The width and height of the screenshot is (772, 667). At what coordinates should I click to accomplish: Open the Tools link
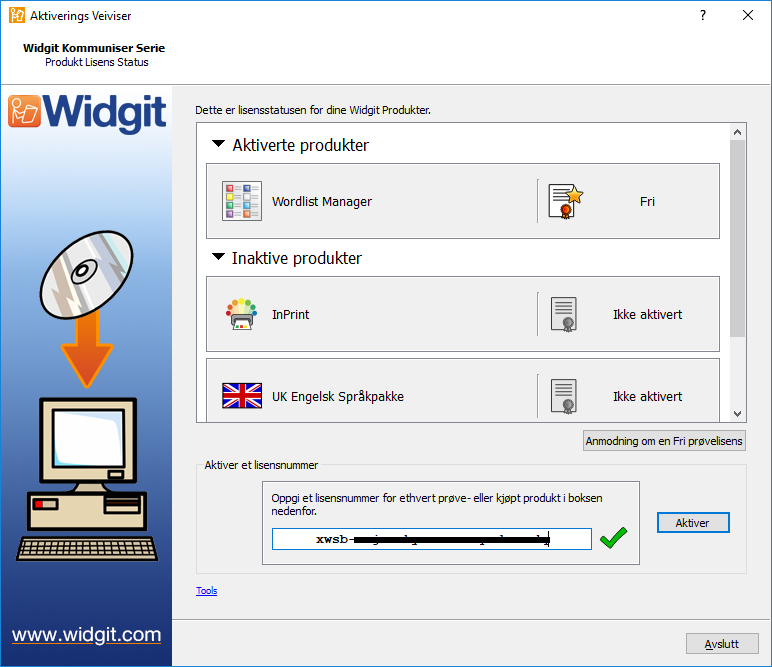pos(206,590)
